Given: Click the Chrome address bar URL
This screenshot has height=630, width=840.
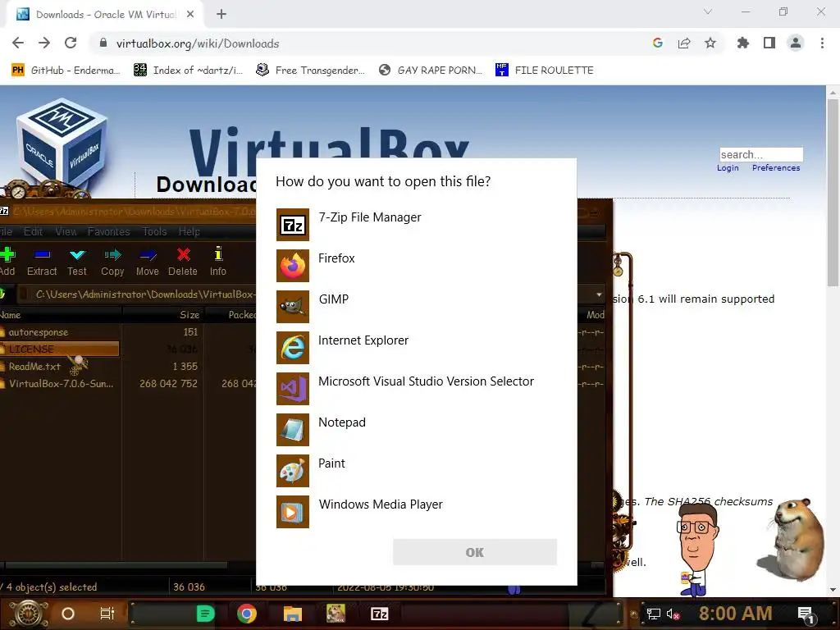Looking at the screenshot, I should [x=198, y=43].
